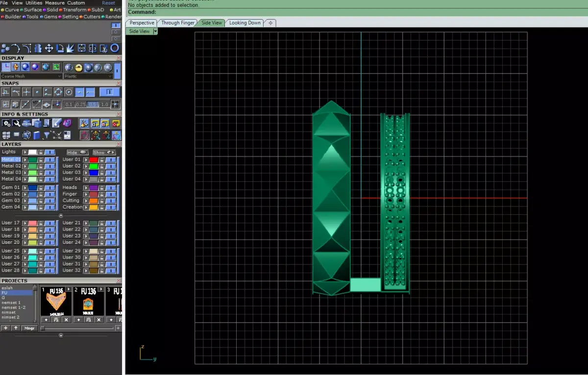Image resolution: width=588 pixels, height=375 pixels.
Task: Click the 45 degree angle snap icon
Action: (37, 104)
